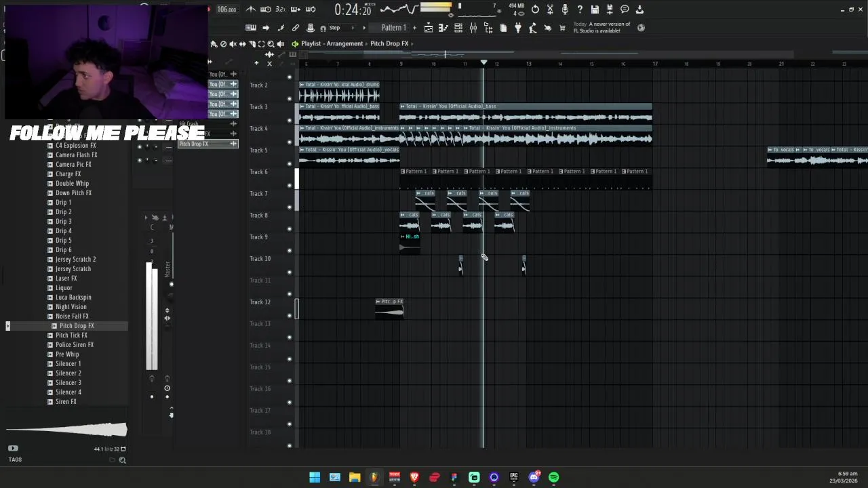Save the project with floppy icon

tap(595, 9)
